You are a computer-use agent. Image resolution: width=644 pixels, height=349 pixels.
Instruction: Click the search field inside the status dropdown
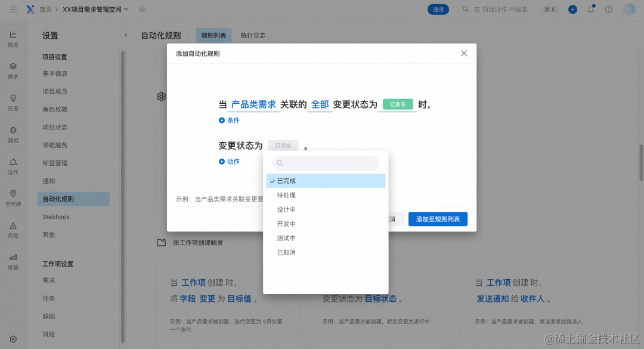click(326, 163)
